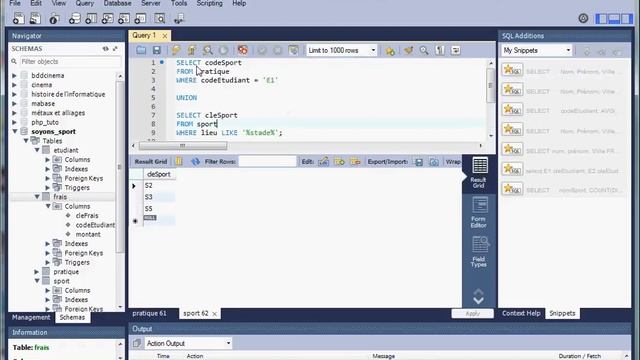The width and height of the screenshot is (640, 360).
Task: Click the Filter Rows input field
Action: pos(267,162)
